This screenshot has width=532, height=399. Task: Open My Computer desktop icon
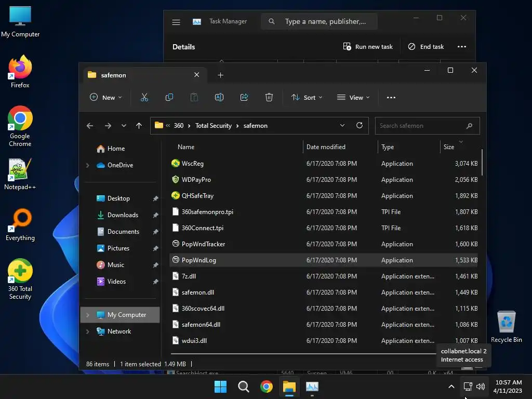pos(20,21)
